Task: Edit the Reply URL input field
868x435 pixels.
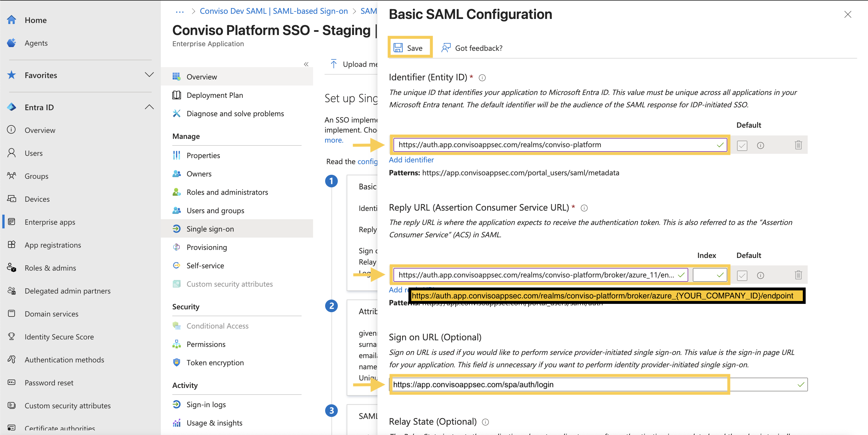Action: click(x=541, y=275)
